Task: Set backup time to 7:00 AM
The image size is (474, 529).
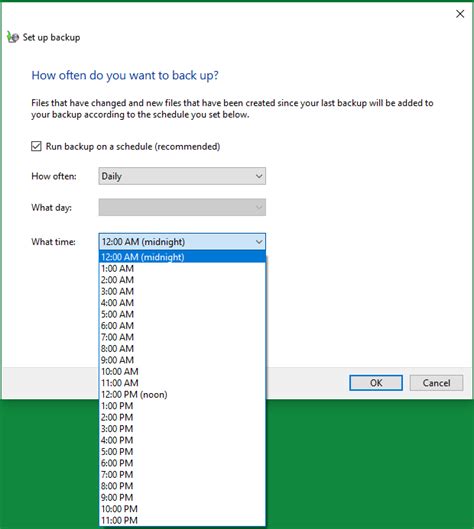Action: pos(182,337)
